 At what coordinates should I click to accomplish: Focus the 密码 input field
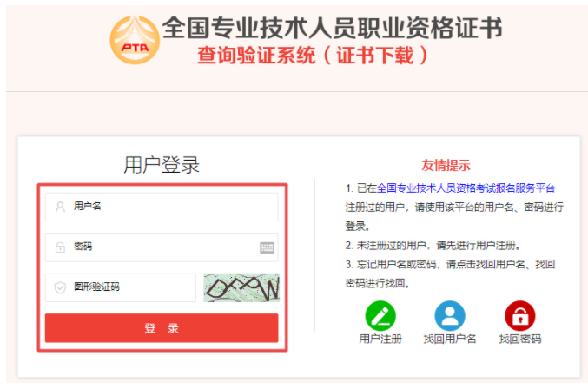[x=162, y=247]
